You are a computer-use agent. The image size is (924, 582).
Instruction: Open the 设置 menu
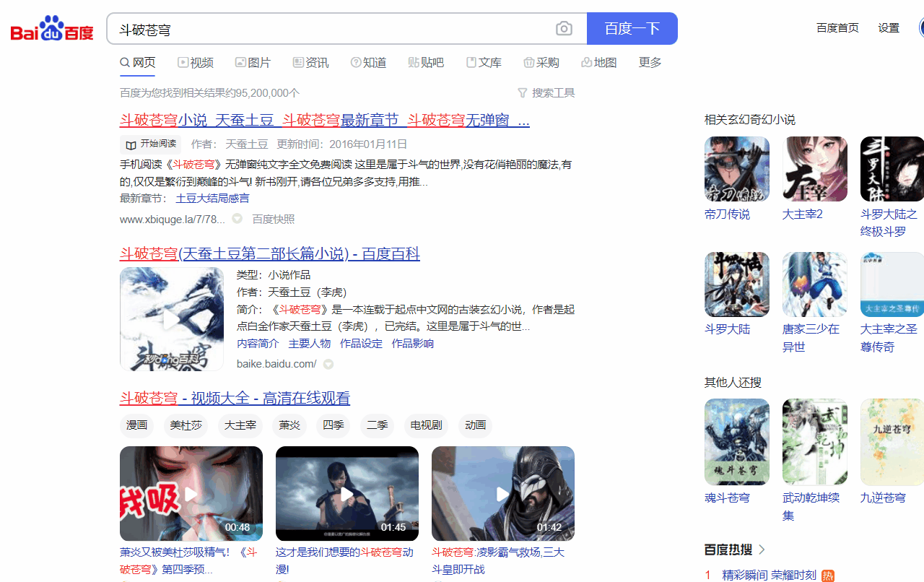click(x=889, y=28)
